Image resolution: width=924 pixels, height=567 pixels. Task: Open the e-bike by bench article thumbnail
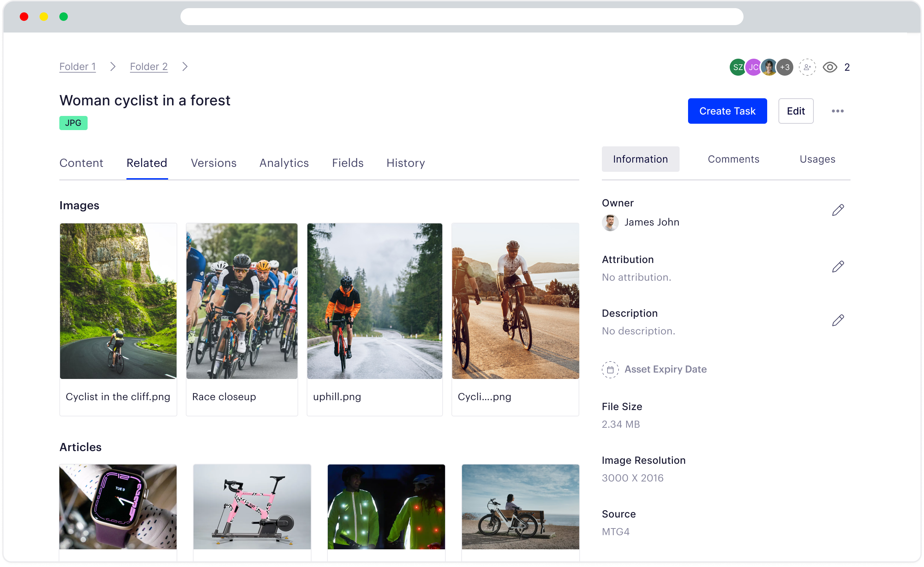[x=521, y=507]
